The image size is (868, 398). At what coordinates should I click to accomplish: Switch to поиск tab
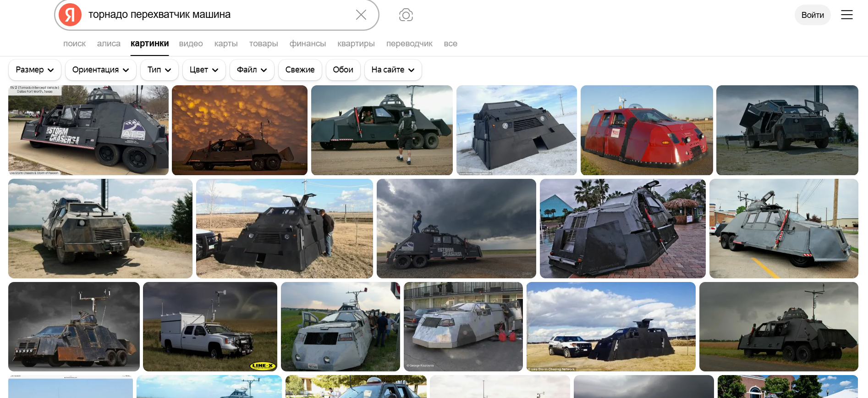coord(74,44)
